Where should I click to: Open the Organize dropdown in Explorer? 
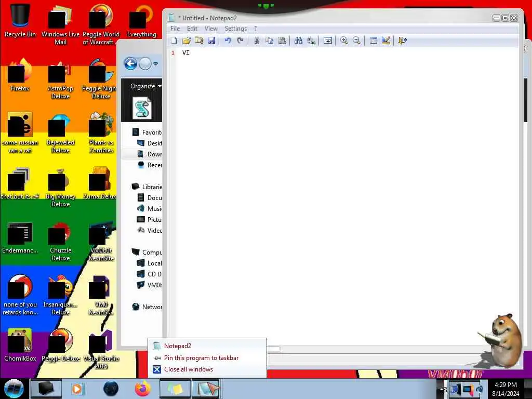pyautogui.click(x=145, y=86)
